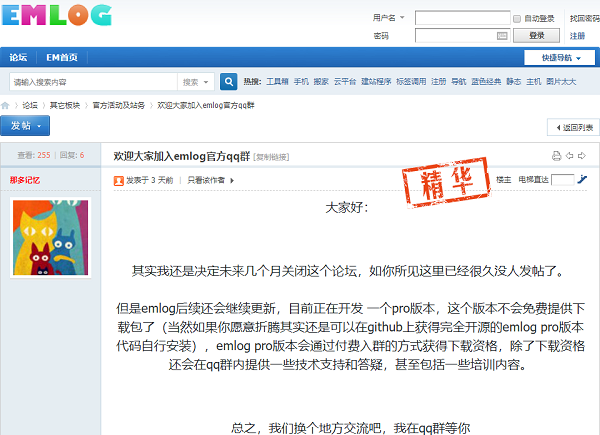The height and width of the screenshot is (435, 600).
Task: Click hot search term 静态
Action: click(x=514, y=81)
